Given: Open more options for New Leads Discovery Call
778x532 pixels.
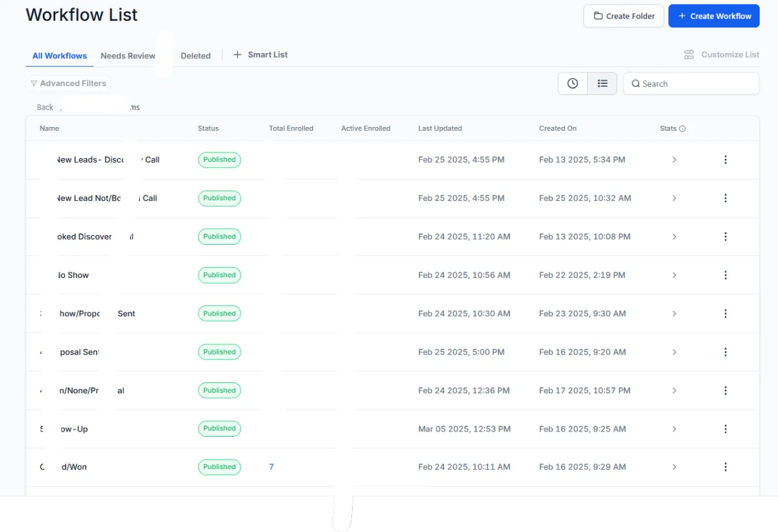Looking at the screenshot, I should (725, 159).
